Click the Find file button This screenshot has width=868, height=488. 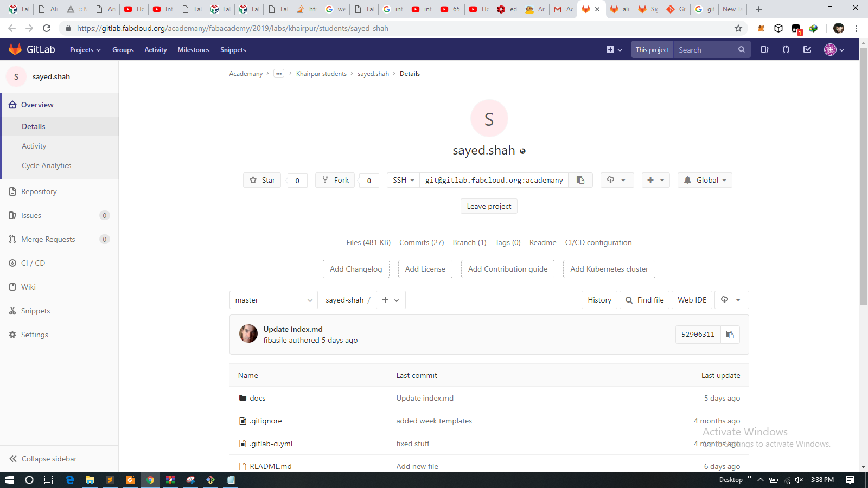(x=644, y=300)
